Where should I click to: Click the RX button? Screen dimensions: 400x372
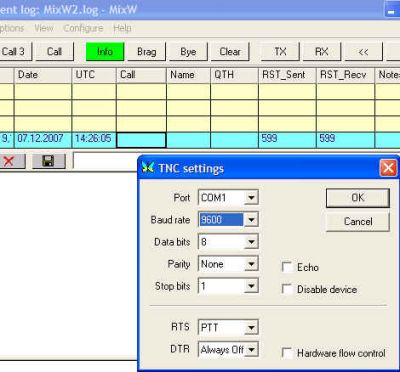pos(322,52)
